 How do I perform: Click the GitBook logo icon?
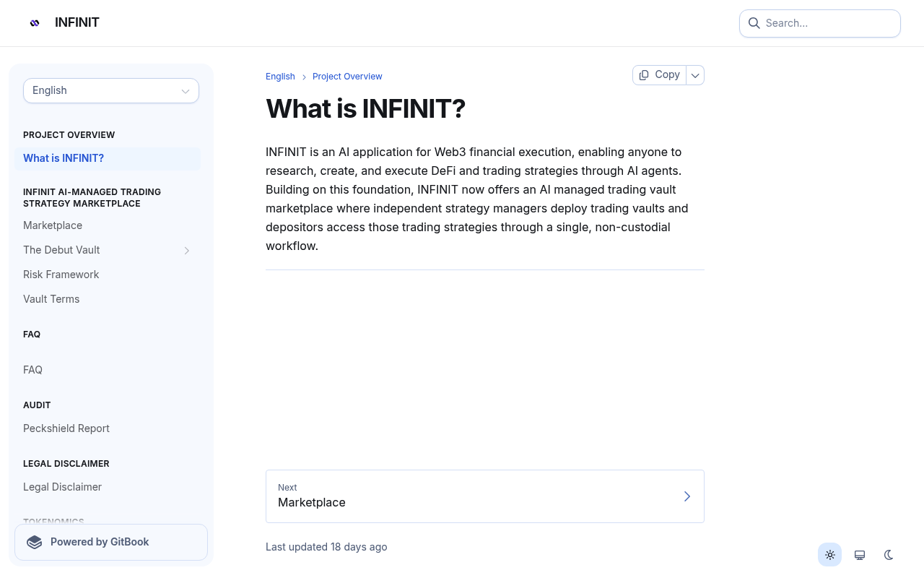(x=35, y=542)
